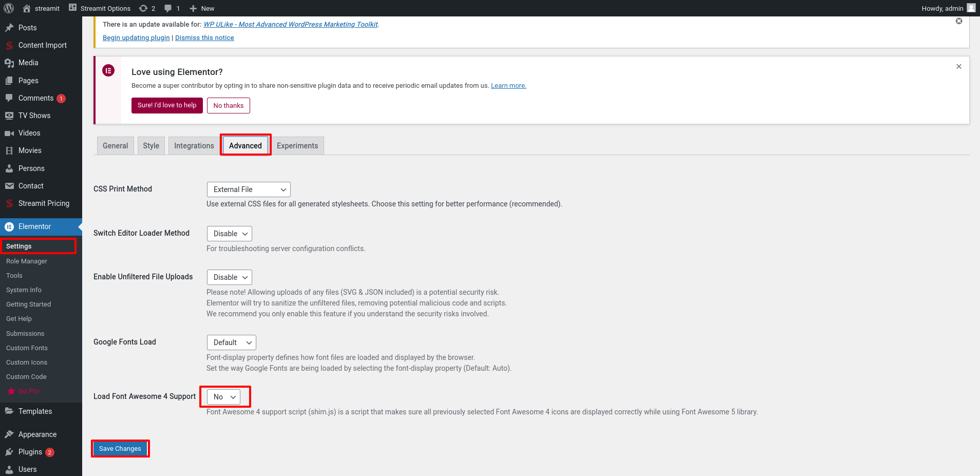
Task: Close the Love using Elementor notice
Action: tap(959, 67)
